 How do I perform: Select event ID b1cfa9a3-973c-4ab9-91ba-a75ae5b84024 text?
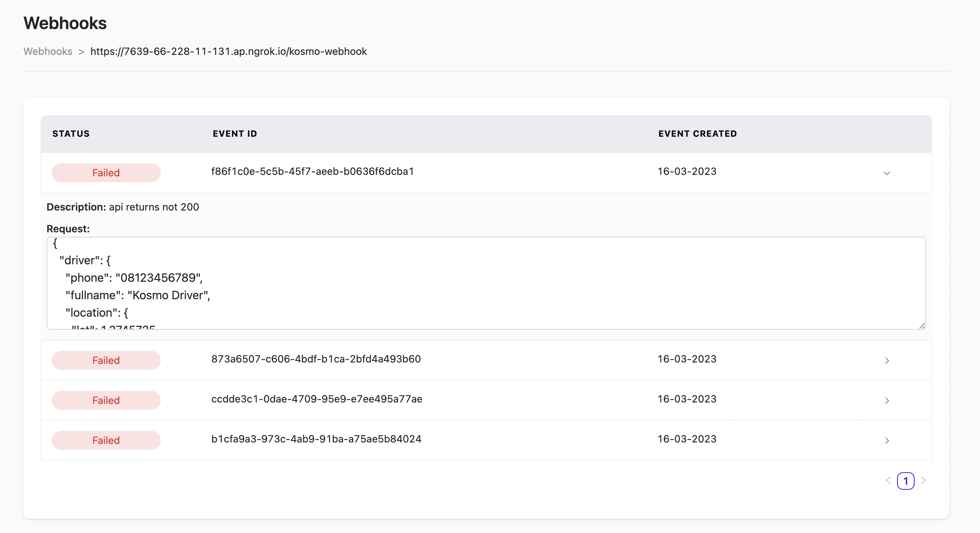pos(316,438)
